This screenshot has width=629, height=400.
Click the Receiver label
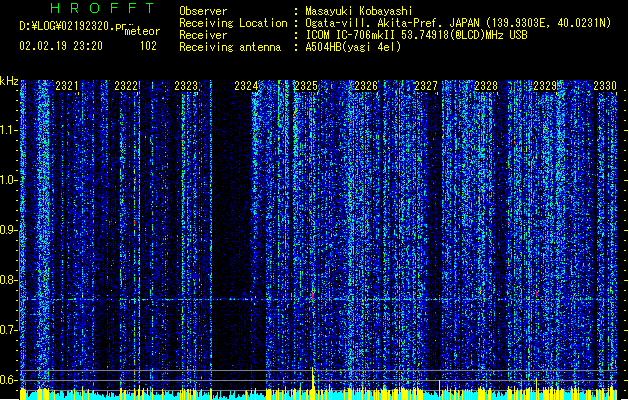[203, 35]
